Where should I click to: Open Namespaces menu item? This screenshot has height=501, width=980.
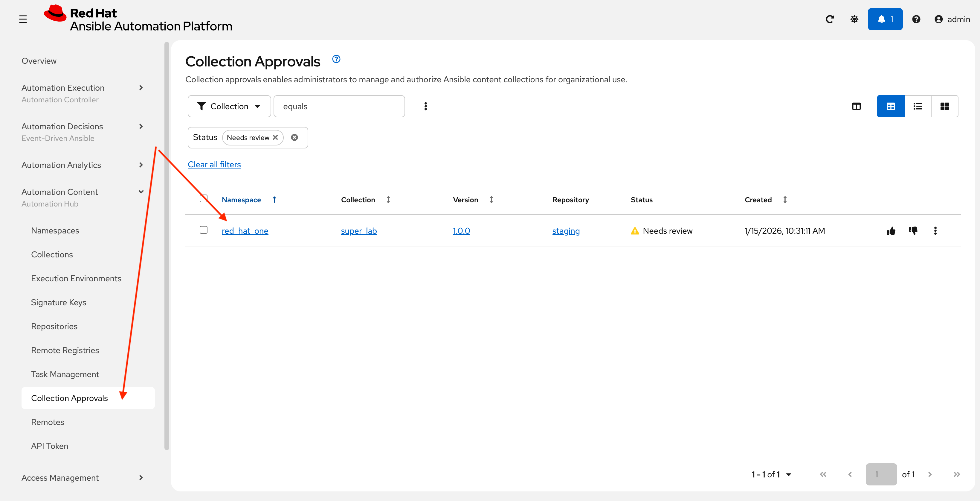55,231
